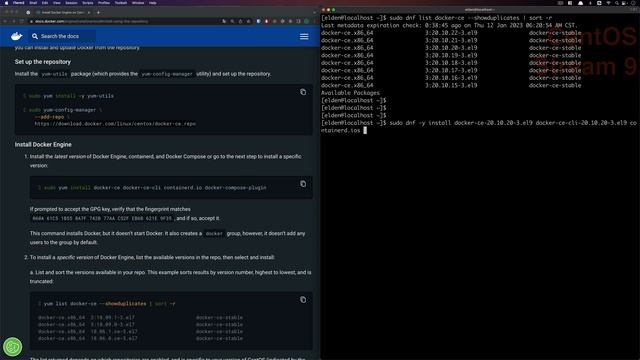Image resolution: width=640 pixels, height=360 pixels.
Task: Click the docker-ce.repo download URL text
Action: click(115, 124)
